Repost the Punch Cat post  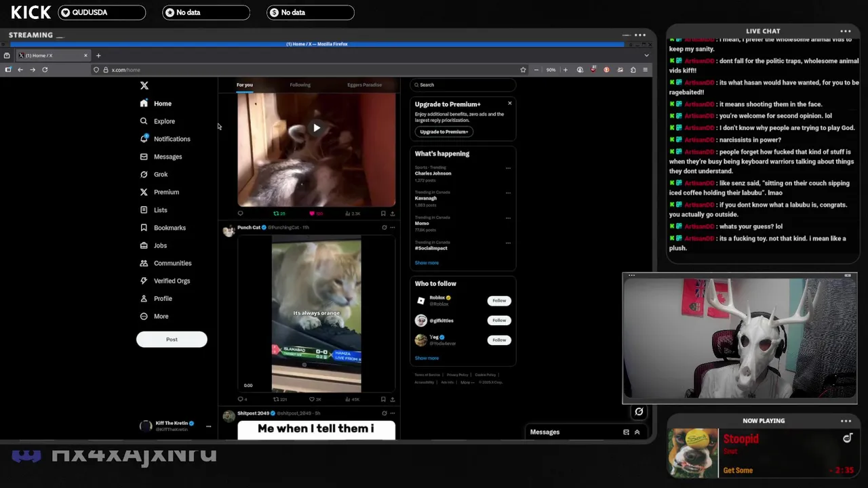[x=279, y=399]
